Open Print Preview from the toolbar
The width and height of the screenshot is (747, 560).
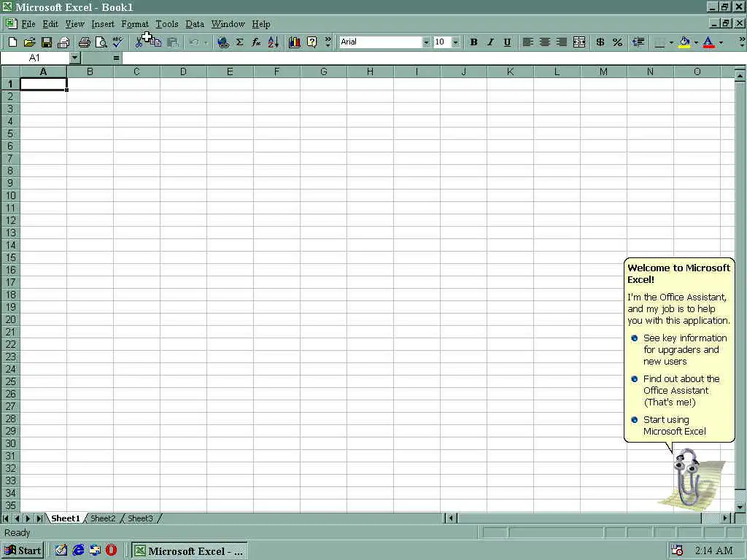[x=101, y=42]
